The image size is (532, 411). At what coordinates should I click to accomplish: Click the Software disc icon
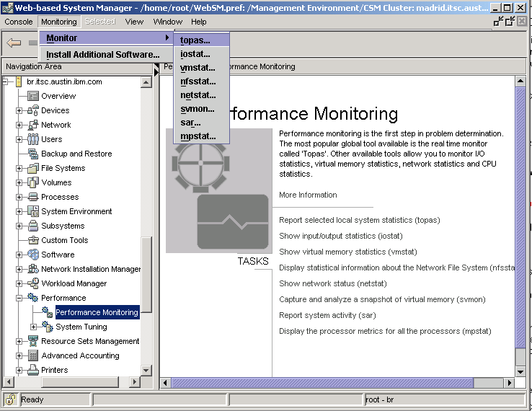coord(33,255)
